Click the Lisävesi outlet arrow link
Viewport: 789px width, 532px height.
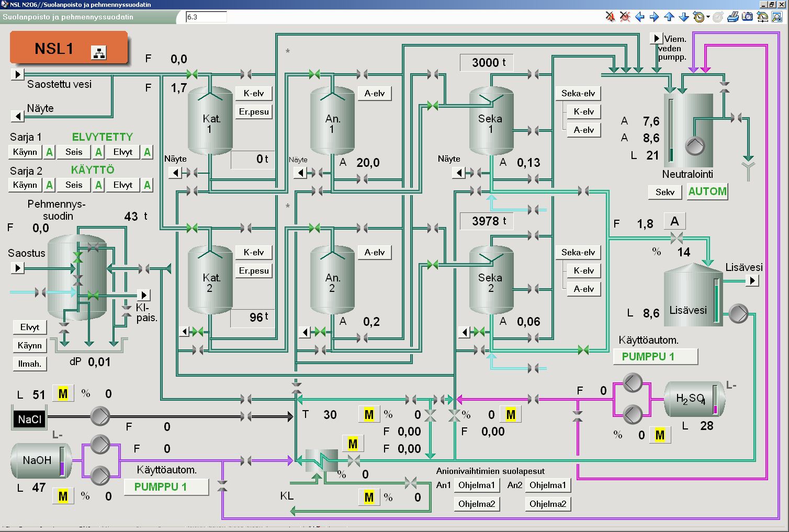tap(752, 280)
